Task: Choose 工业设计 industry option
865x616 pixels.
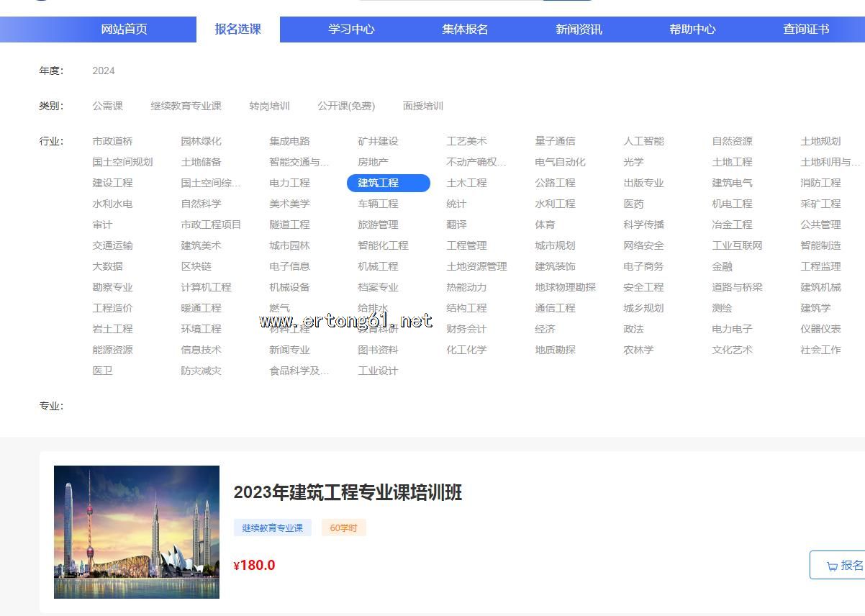Action: tap(378, 371)
